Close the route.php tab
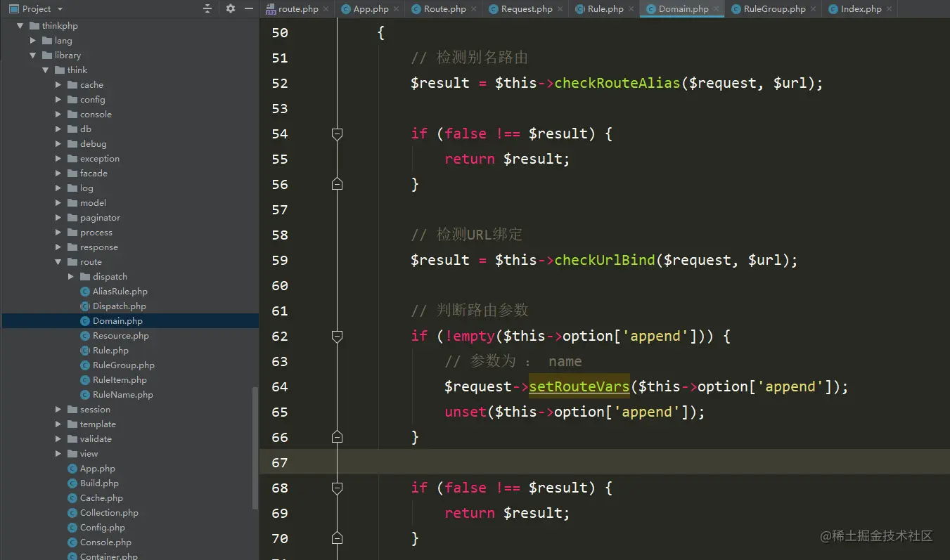The width and height of the screenshot is (950, 560). click(x=326, y=9)
